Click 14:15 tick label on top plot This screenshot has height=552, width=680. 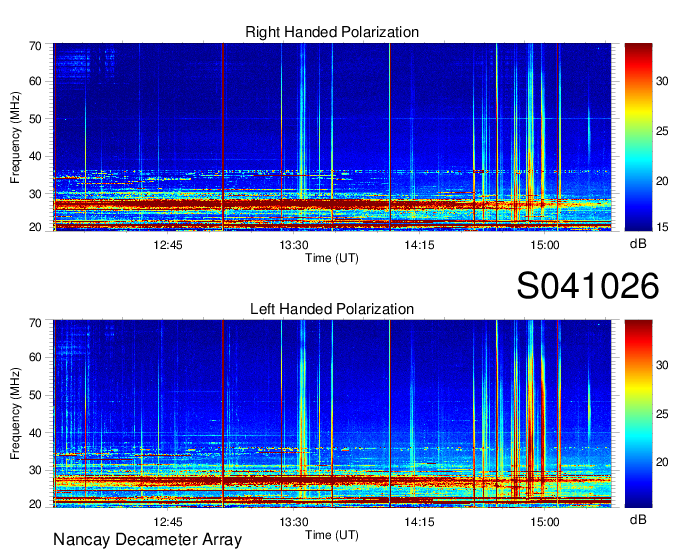click(x=419, y=245)
